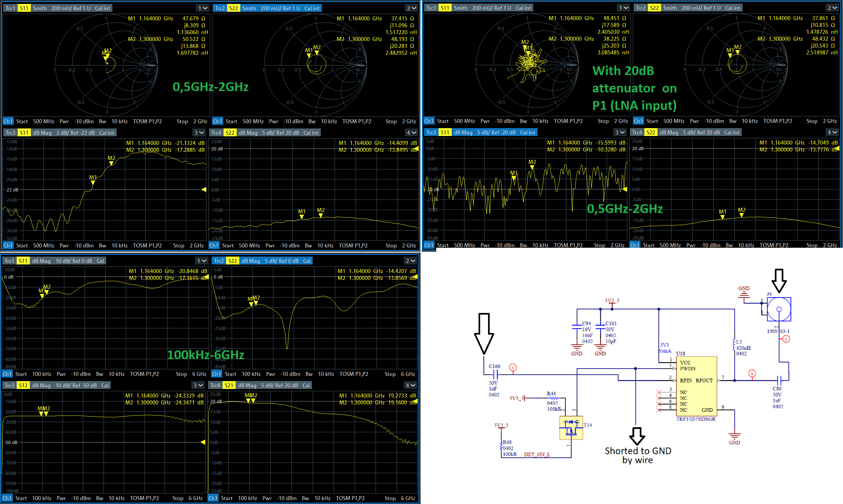843x504 pixels.
Task: Click the J4 coaxial connector symbol
Action: pyautogui.click(x=779, y=309)
